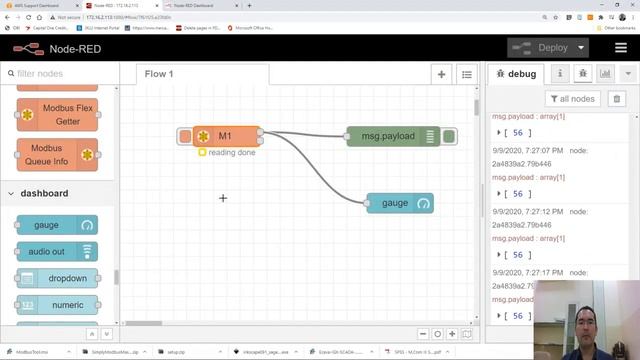Trigger the button on left of M1 node
This screenshot has width=640, height=360.
click(184, 136)
